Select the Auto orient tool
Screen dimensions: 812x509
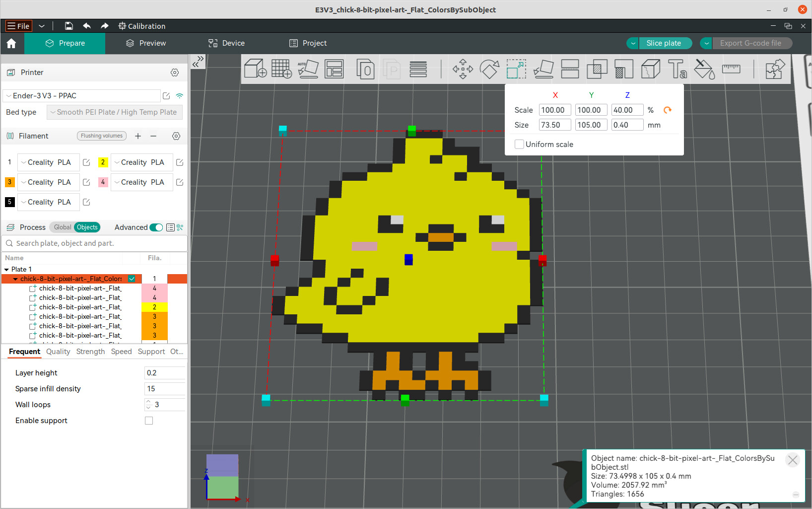tap(308, 69)
